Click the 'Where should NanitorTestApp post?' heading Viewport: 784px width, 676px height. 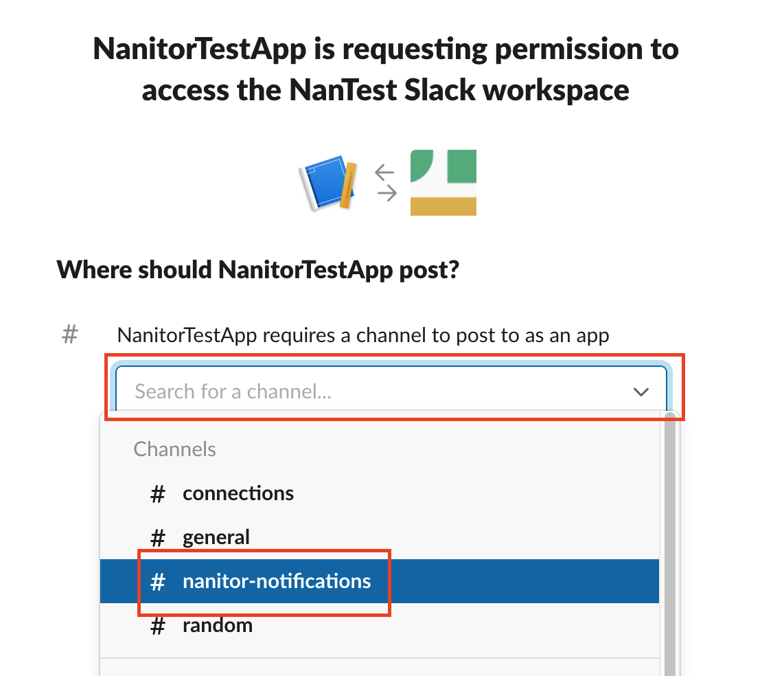click(257, 270)
